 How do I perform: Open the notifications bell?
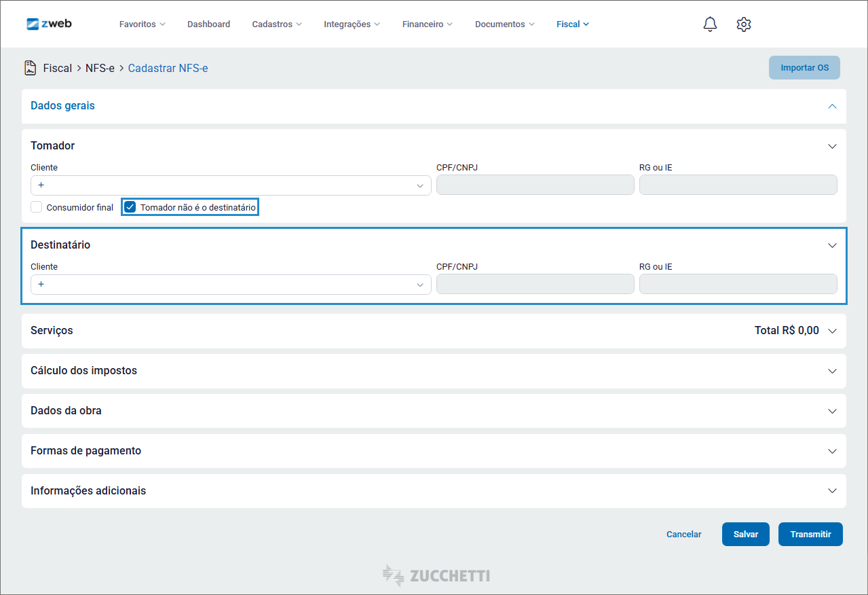click(x=710, y=24)
